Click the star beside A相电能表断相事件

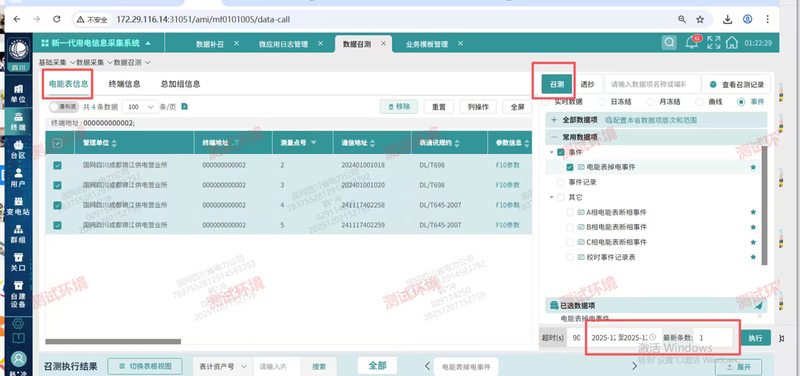click(x=753, y=212)
